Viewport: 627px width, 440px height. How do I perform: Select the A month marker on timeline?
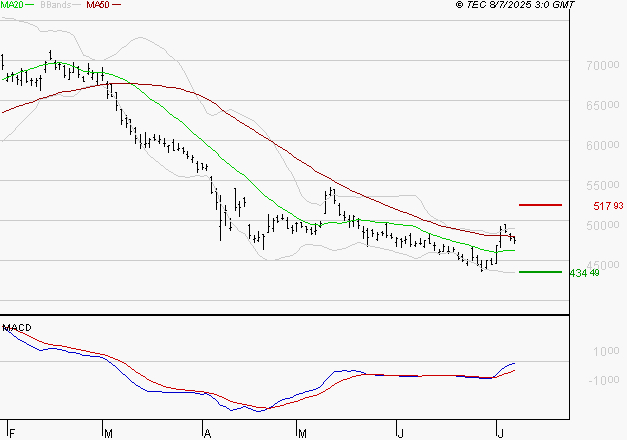tap(205, 433)
